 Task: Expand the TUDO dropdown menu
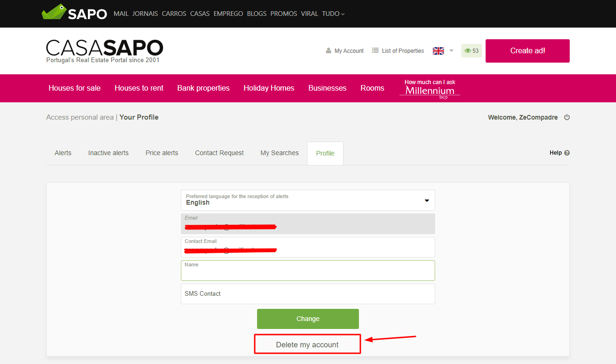(333, 14)
